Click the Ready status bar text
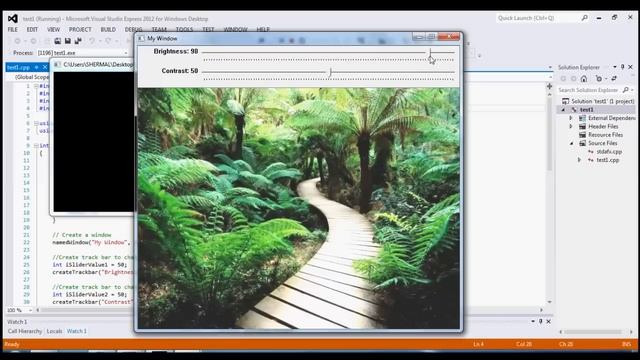The width and height of the screenshot is (640, 360). coord(12,344)
